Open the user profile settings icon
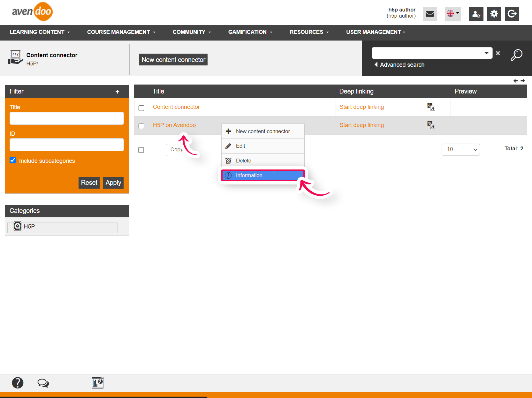The width and height of the screenshot is (532, 398). [476, 14]
